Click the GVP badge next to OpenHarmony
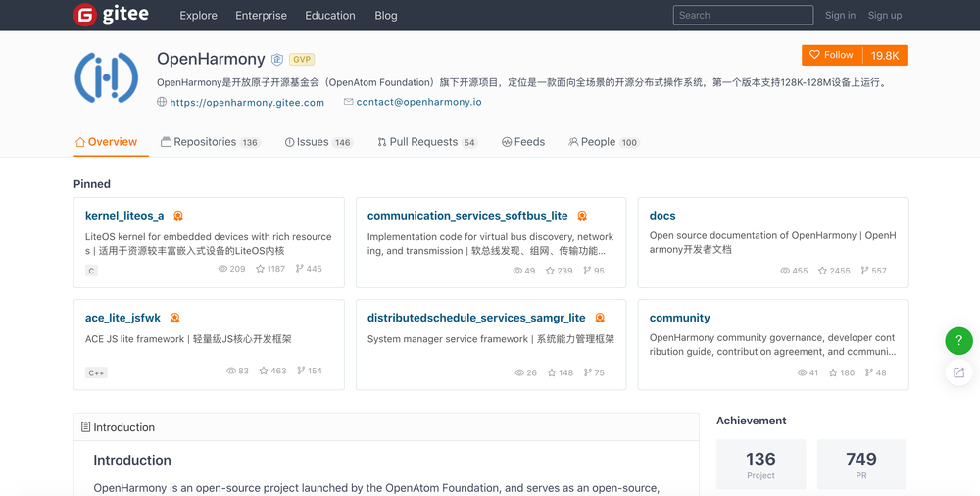This screenshot has height=496, width=980. 302,60
